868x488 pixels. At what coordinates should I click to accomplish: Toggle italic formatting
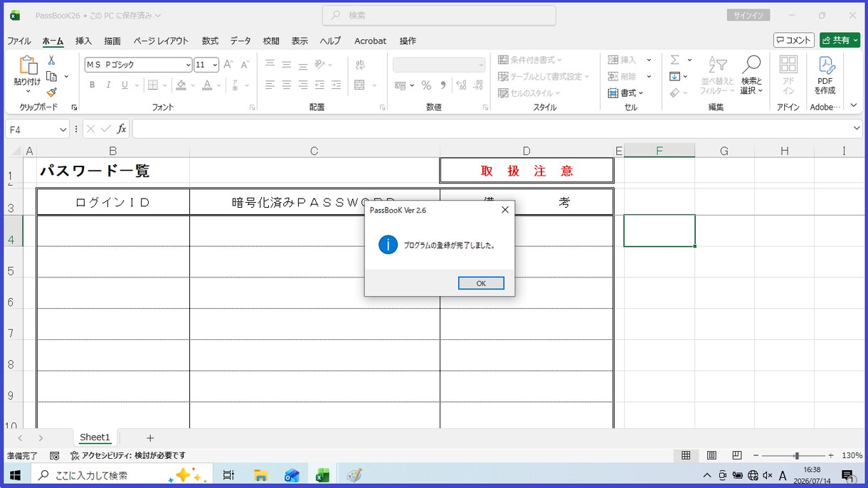(x=108, y=85)
